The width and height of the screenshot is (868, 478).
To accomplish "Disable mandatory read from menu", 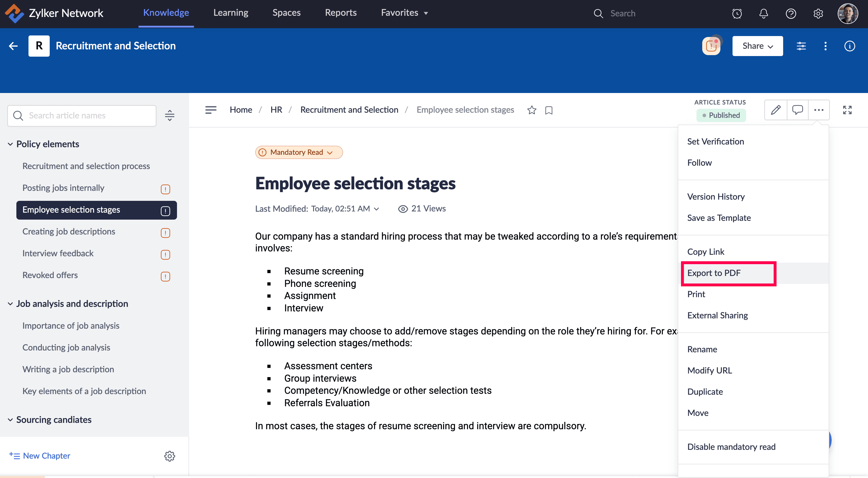I will [x=731, y=447].
